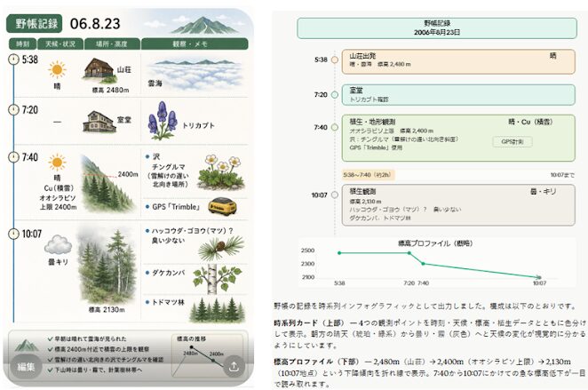Click the chart data point at 10:07
588x390 pixels.
[539, 277]
